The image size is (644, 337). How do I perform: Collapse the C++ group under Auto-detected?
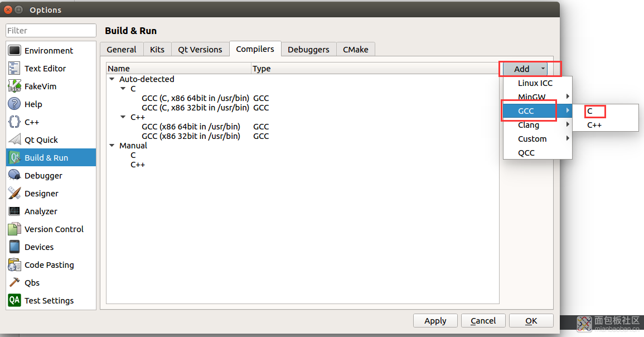(123, 117)
